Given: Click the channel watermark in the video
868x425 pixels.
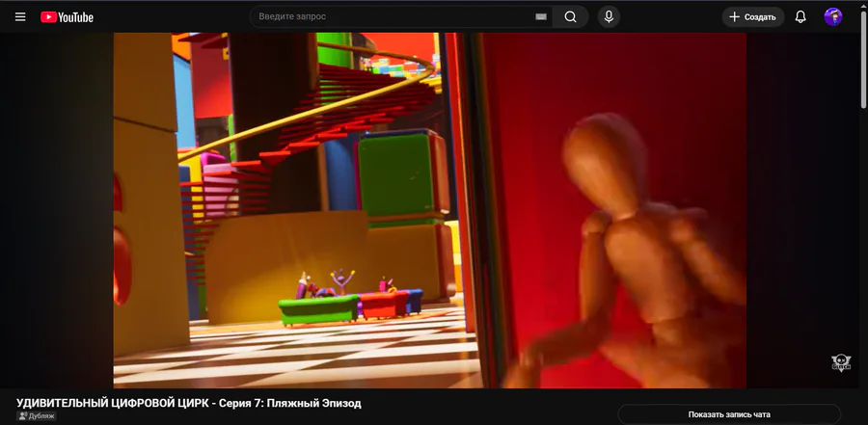Looking at the screenshot, I should [x=841, y=362].
